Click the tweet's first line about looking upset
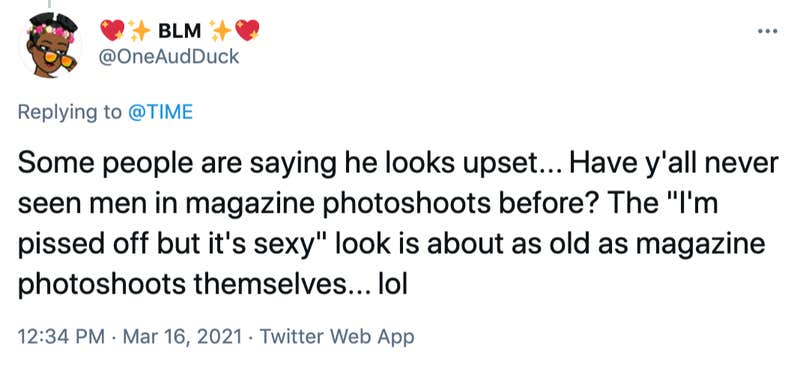The image size is (800, 370). click(x=398, y=165)
